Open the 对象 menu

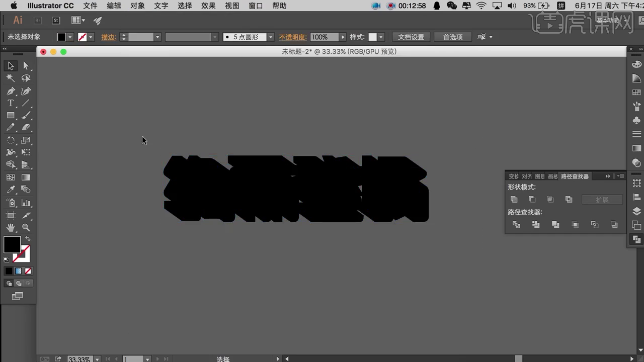[137, 6]
